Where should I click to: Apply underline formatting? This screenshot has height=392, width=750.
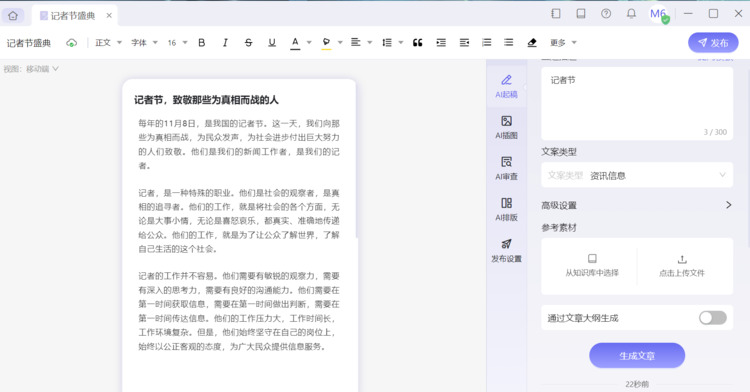[272, 43]
